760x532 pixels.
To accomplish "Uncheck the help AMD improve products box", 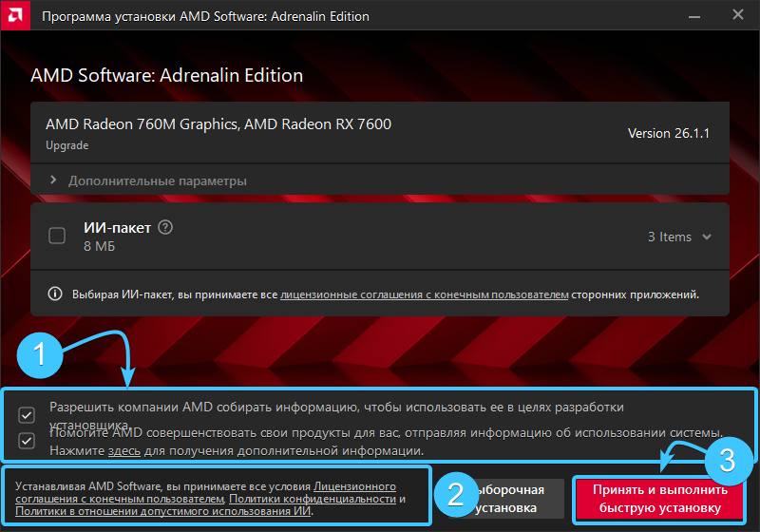I will 27,441.
